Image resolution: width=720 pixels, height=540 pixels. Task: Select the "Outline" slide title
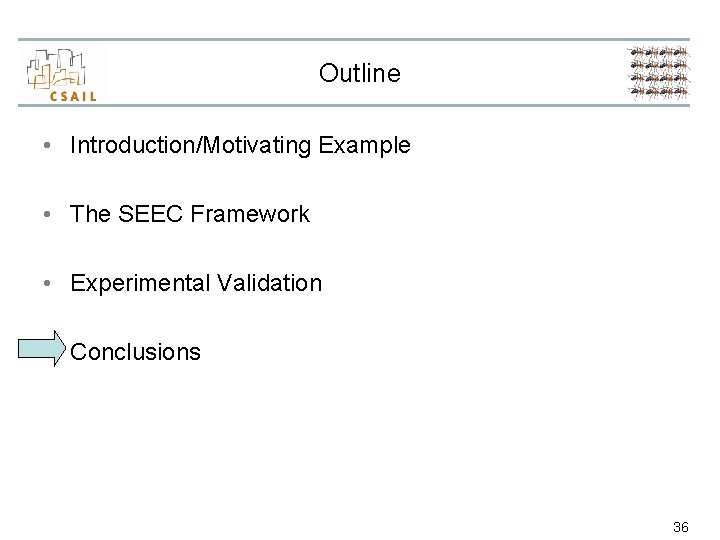coord(359,73)
